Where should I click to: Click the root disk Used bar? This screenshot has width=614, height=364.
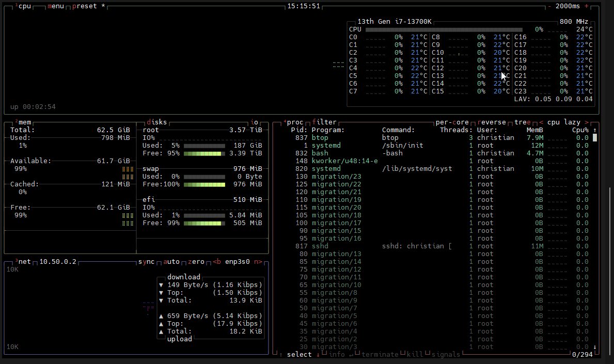pyautogui.click(x=204, y=146)
